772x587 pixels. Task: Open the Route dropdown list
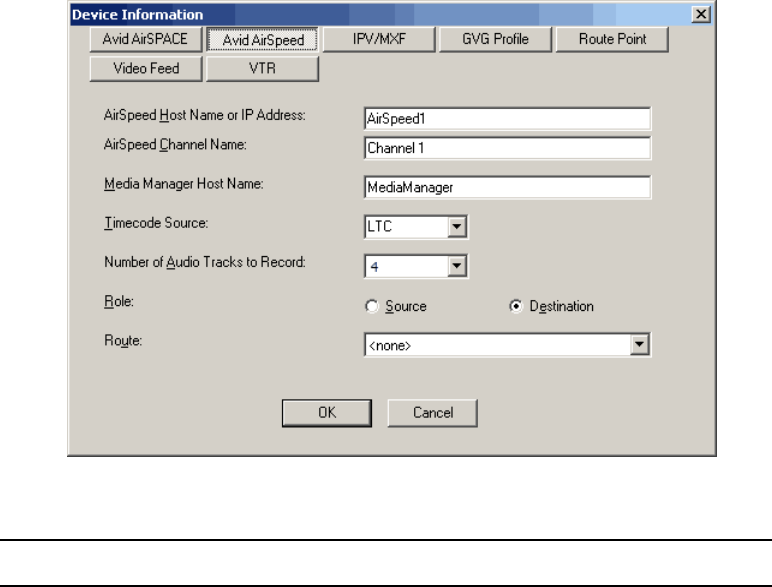click(639, 344)
